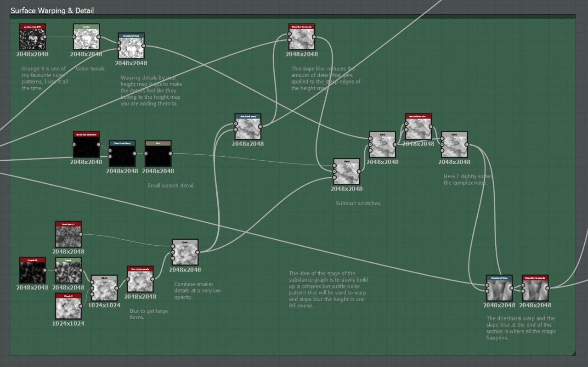Click the Surface Warping & Detail frame title
Viewport: 588px width, 367px height.
[x=52, y=11]
